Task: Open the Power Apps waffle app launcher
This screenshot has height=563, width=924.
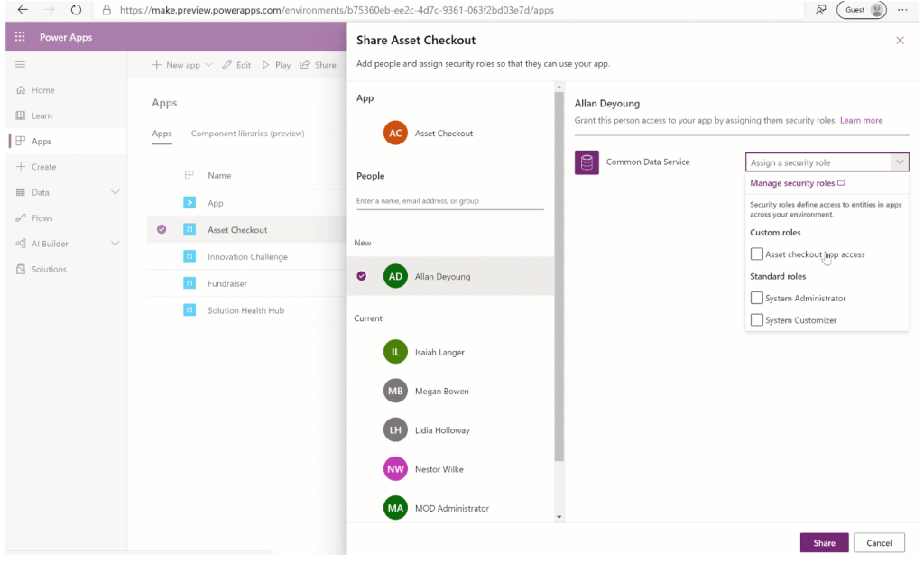Action: click(20, 38)
